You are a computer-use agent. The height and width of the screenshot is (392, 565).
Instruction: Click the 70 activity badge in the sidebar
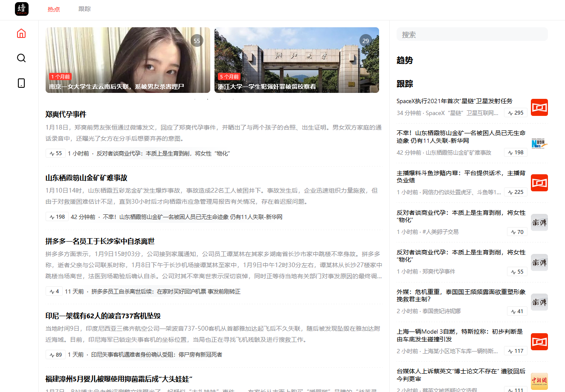coord(517,232)
